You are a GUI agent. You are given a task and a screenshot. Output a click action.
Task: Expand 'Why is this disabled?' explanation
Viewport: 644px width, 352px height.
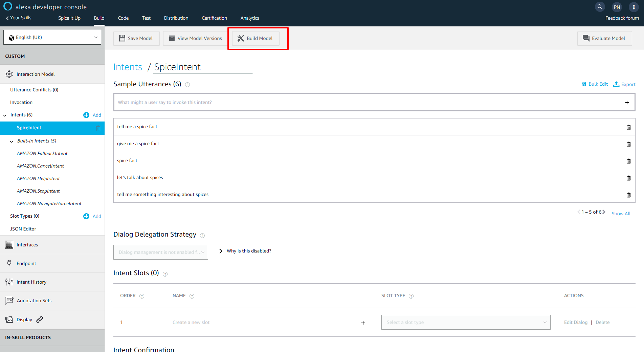[245, 251]
